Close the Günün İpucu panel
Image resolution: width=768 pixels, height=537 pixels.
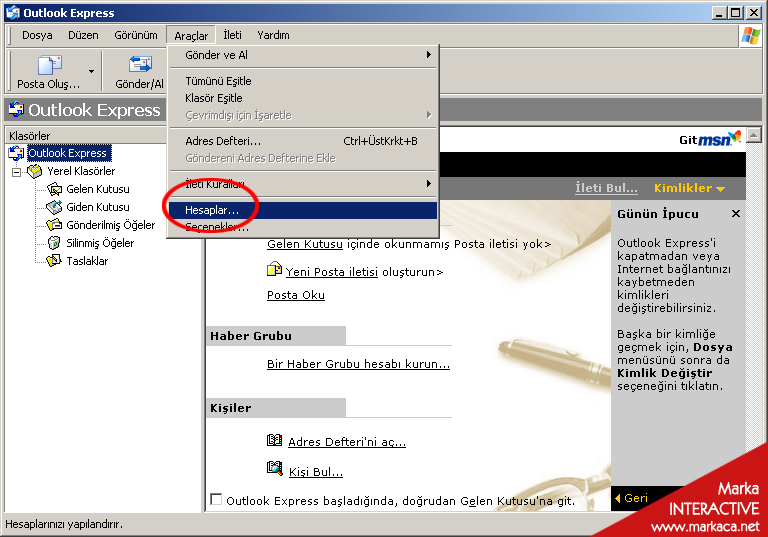click(x=736, y=214)
